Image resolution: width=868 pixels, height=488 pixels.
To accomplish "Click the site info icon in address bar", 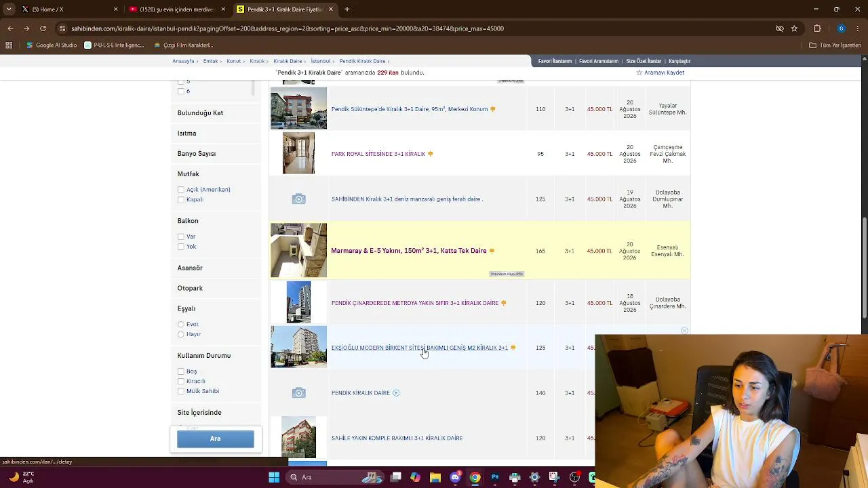I will [x=62, y=28].
